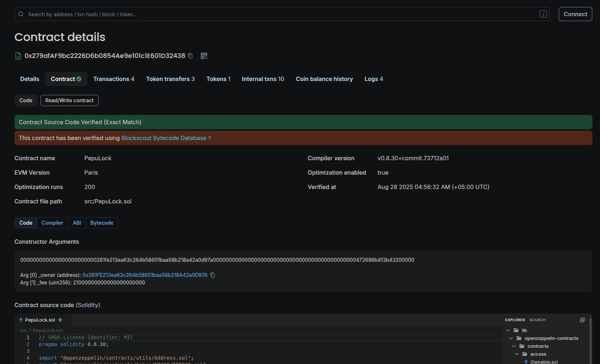Switch to the Coin balance history tab
The image size is (600, 364).
(324, 79)
